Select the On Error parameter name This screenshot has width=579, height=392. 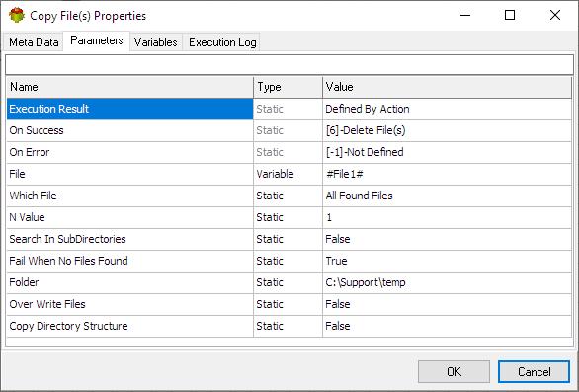tap(130, 152)
